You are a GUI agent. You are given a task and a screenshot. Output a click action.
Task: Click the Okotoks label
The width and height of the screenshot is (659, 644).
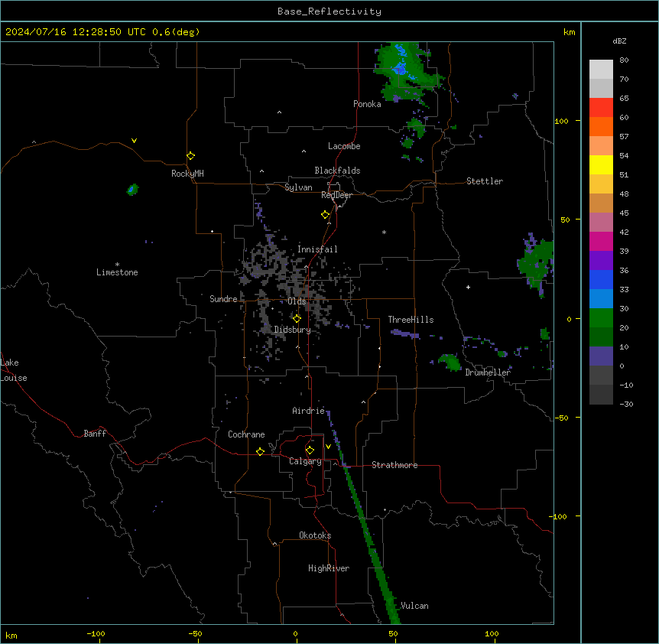(315, 535)
